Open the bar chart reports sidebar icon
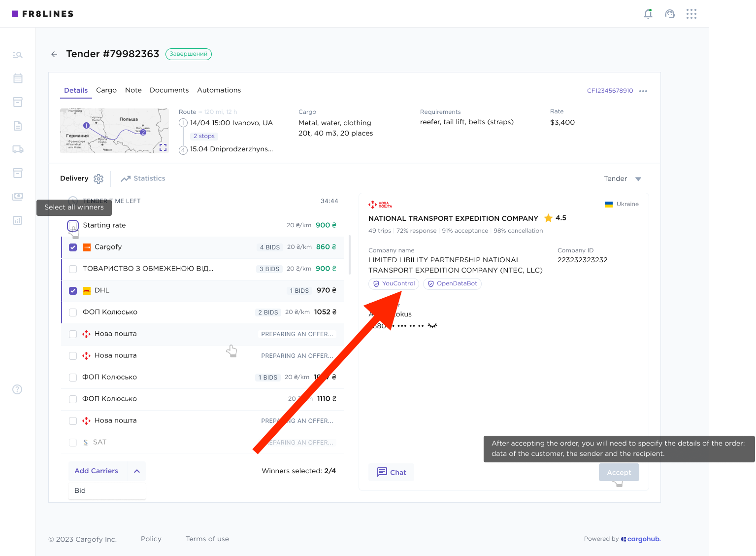756x556 pixels. 18,220
